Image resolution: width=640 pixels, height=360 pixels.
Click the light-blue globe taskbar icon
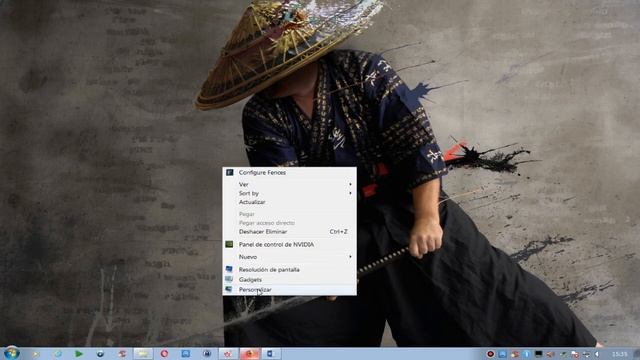click(58, 353)
